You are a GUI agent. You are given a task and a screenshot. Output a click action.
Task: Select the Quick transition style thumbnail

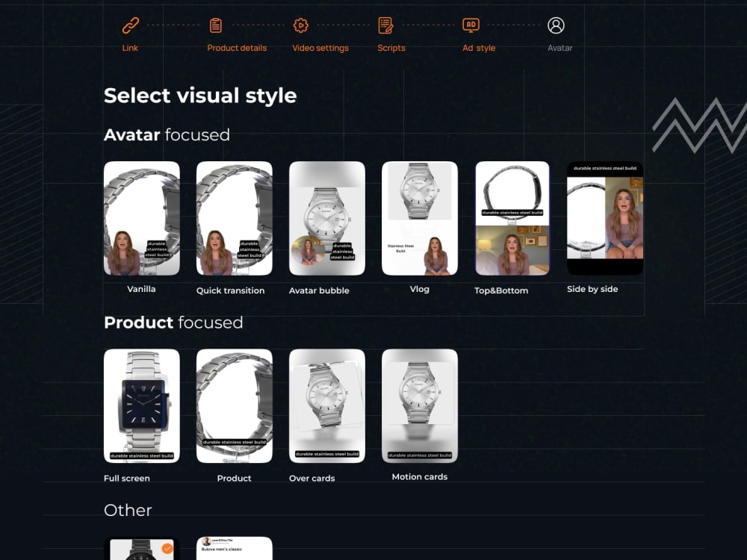[235, 218]
